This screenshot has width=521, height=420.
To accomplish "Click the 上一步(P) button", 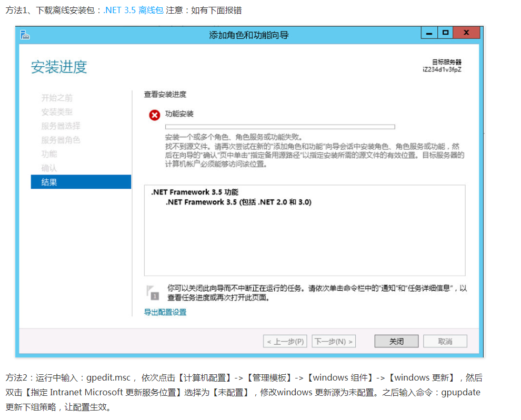I will tap(285, 341).
